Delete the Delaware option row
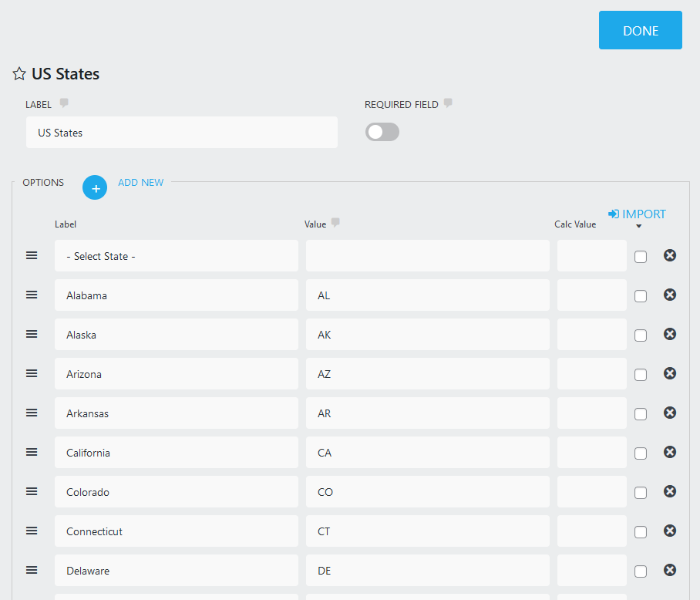Screen dimensions: 700x600 [670, 570]
